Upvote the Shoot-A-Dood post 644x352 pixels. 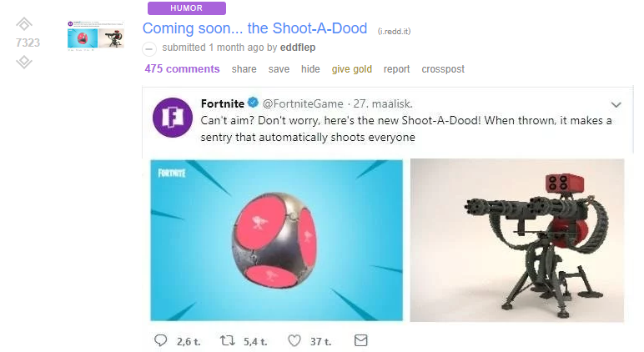(x=24, y=24)
